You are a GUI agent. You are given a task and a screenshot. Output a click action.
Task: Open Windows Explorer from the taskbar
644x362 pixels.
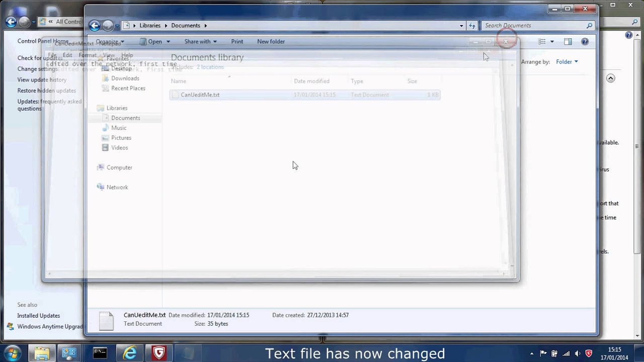[42, 353]
